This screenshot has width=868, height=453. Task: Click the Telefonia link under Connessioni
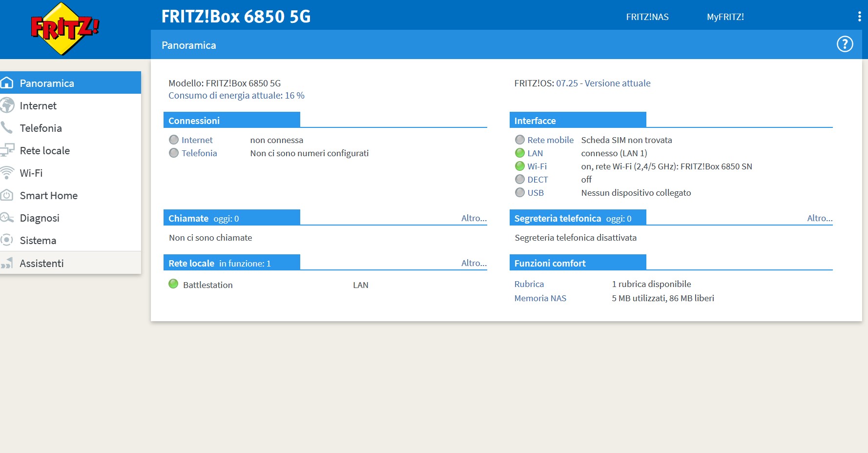[199, 153]
